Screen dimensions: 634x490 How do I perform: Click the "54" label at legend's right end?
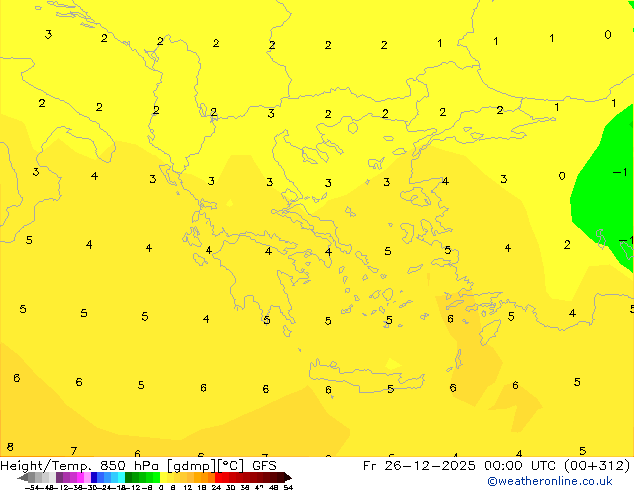pyautogui.click(x=288, y=487)
